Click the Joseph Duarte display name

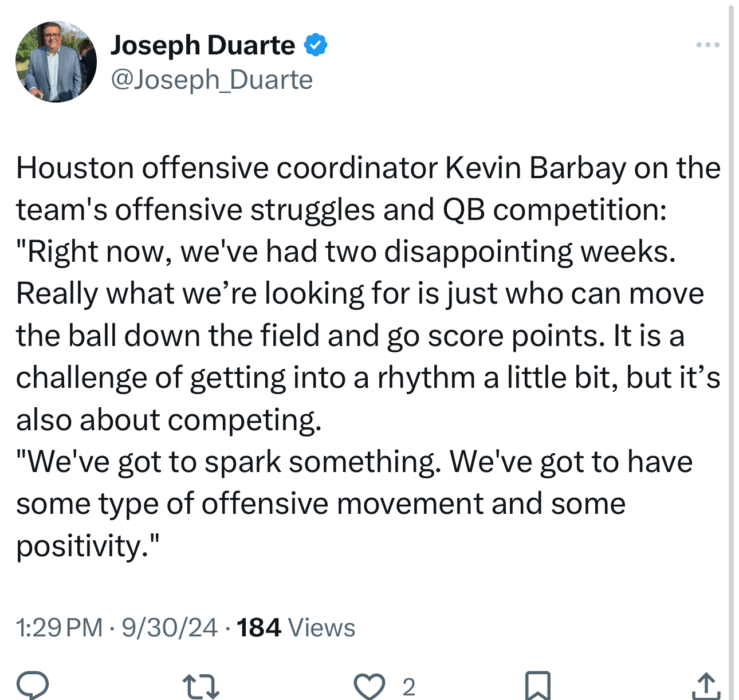click(x=203, y=45)
